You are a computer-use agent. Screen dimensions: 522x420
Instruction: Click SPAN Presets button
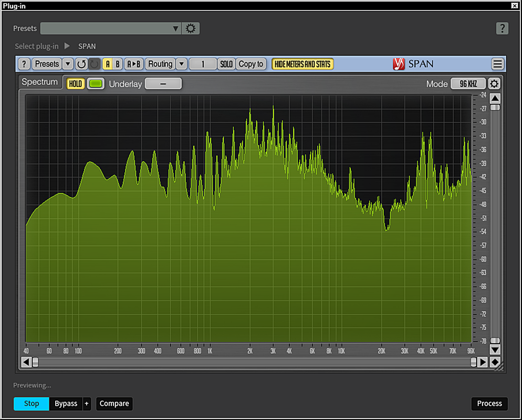47,64
